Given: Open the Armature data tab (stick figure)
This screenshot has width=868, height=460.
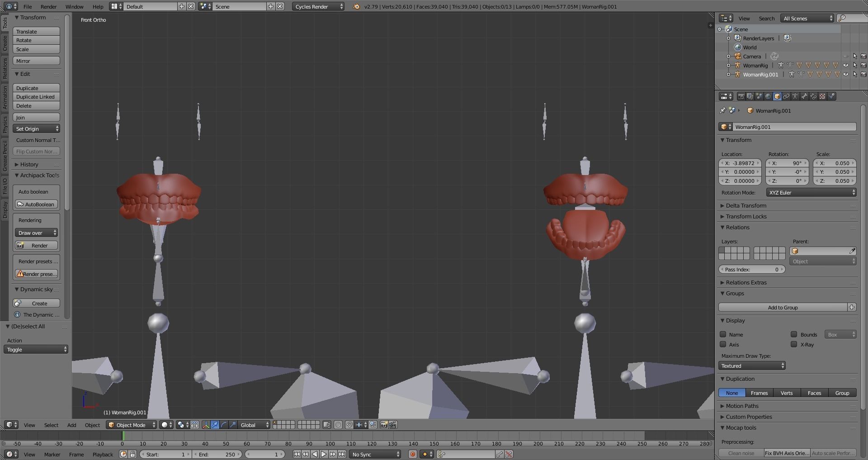Looking at the screenshot, I should [x=795, y=96].
